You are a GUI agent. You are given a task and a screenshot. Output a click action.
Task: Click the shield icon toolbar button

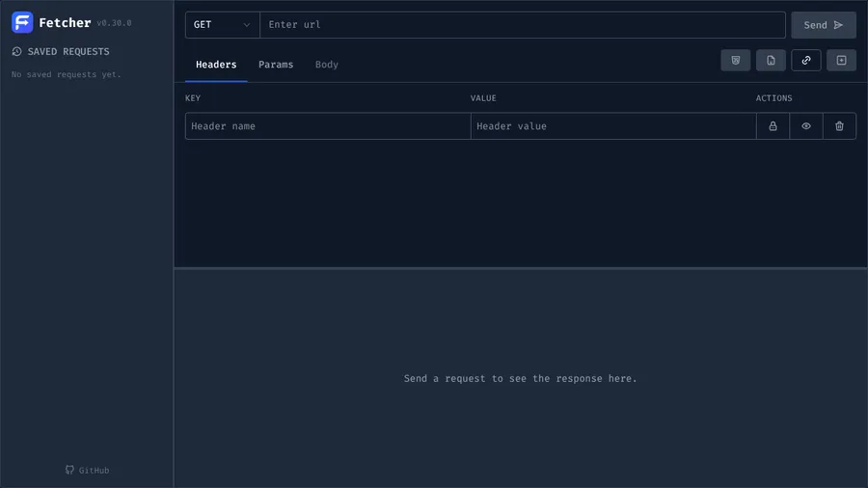[x=735, y=61]
